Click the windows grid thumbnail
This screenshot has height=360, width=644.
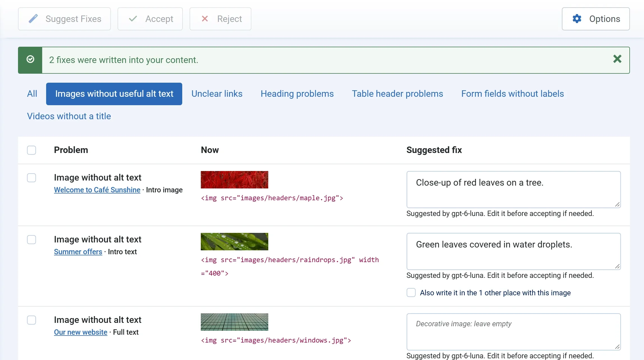pyautogui.click(x=235, y=322)
